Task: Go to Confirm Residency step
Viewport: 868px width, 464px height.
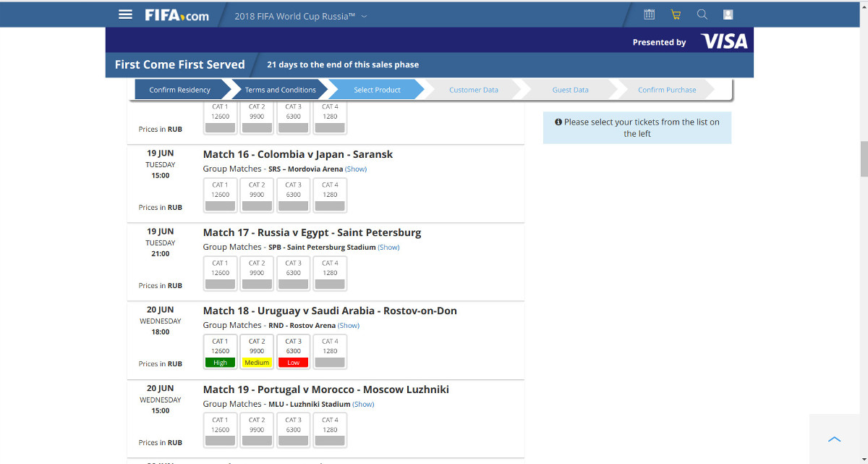Action: coord(179,90)
